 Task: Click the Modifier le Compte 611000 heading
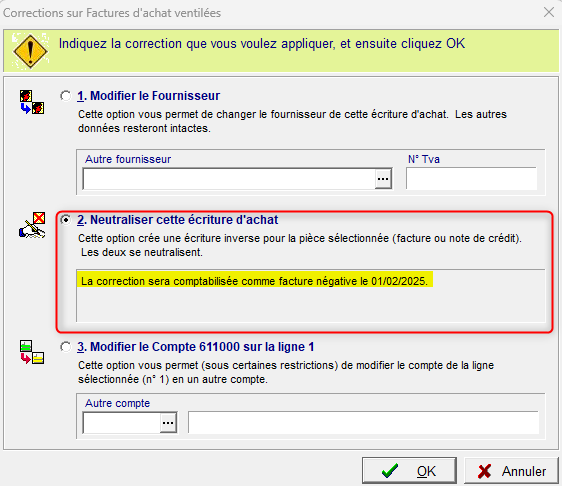click(195, 347)
